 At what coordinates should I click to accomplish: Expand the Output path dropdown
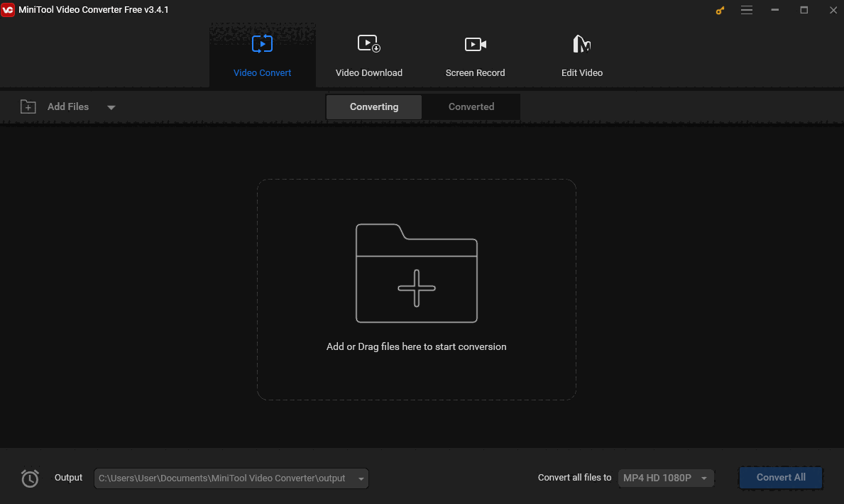pos(361,478)
